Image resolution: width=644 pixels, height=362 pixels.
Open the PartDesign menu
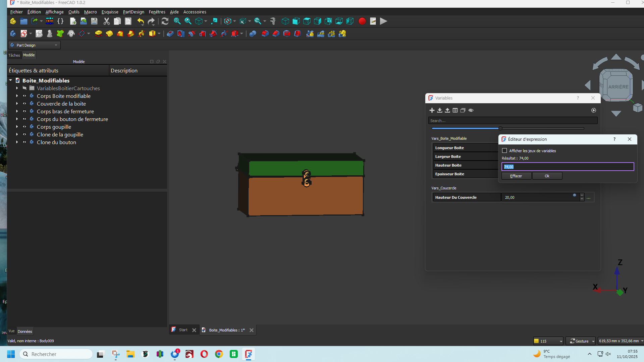(133, 12)
